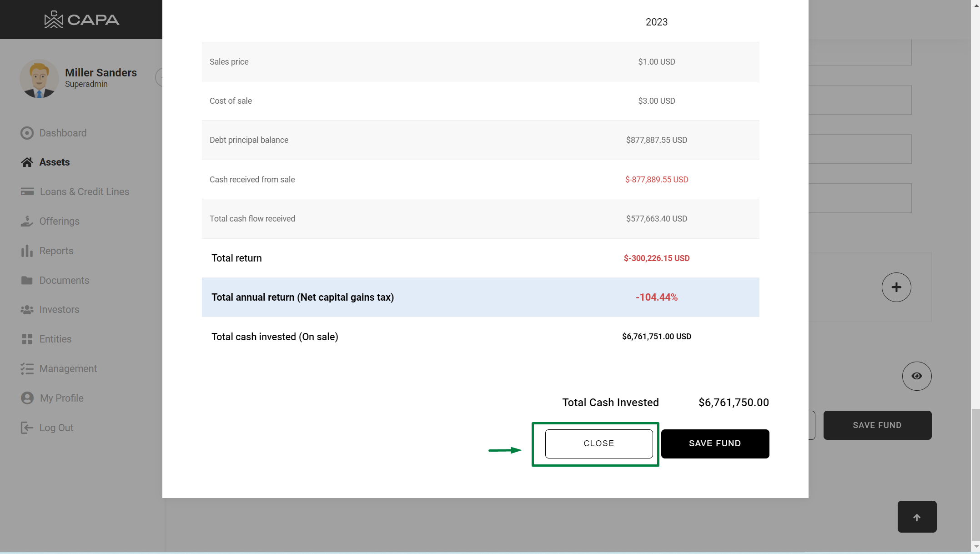Viewport: 980px width, 554px height.
Task: Click the Documents folder icon
Action: click(x=27, y=280)
